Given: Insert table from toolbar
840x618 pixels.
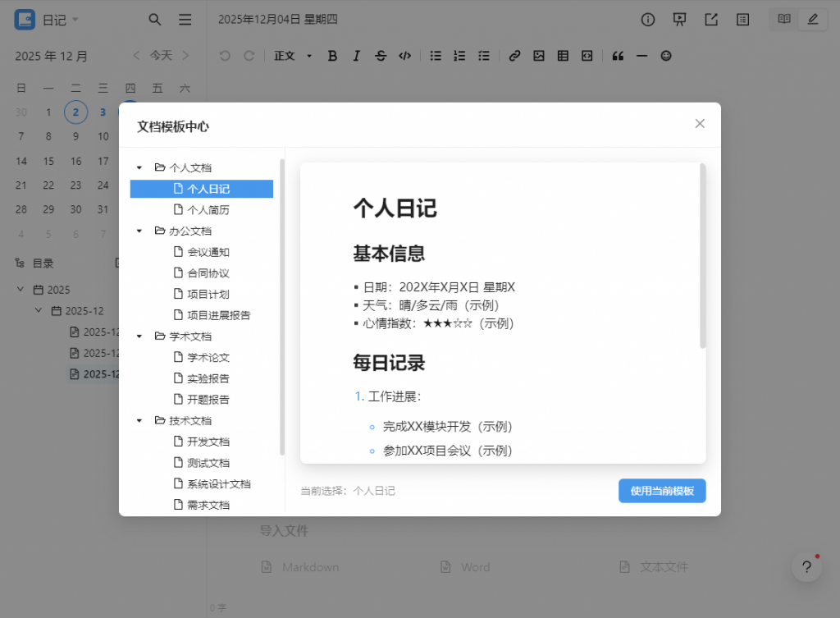Looking at the screenshot, I should point(563,56).
